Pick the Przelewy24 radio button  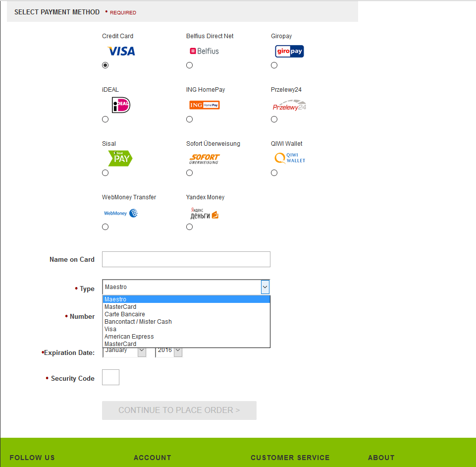click(x=274, y=119)
